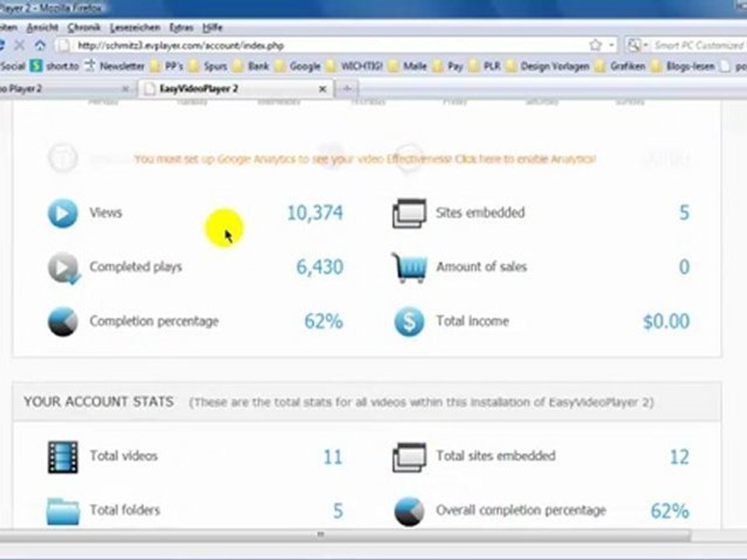This screenshot has width=747, height=560.
Task: Click the Views count 10,374
Action: pyautogui.click(x=314, y=213)
